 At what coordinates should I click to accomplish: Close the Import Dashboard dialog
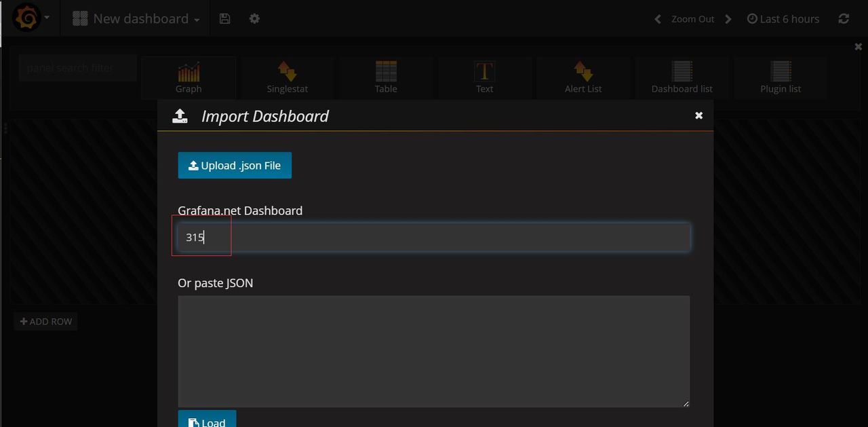[698, 116]
